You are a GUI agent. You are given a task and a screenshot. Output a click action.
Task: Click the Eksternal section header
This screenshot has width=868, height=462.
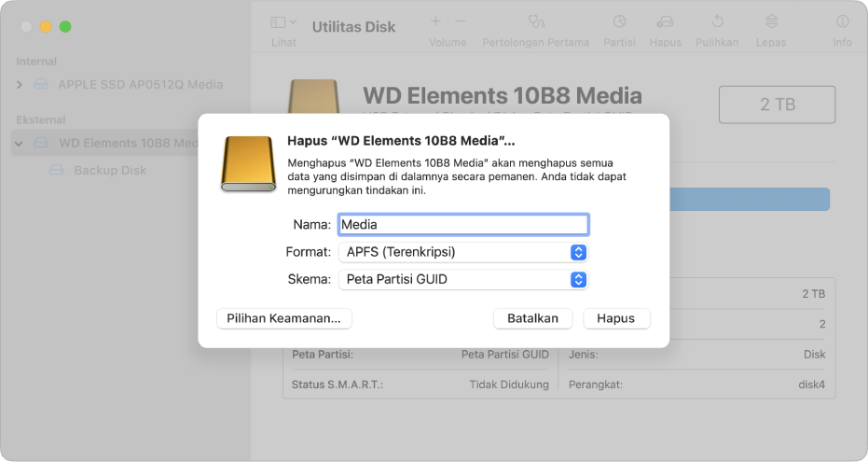pyautogui.click(x=40, y=119)
